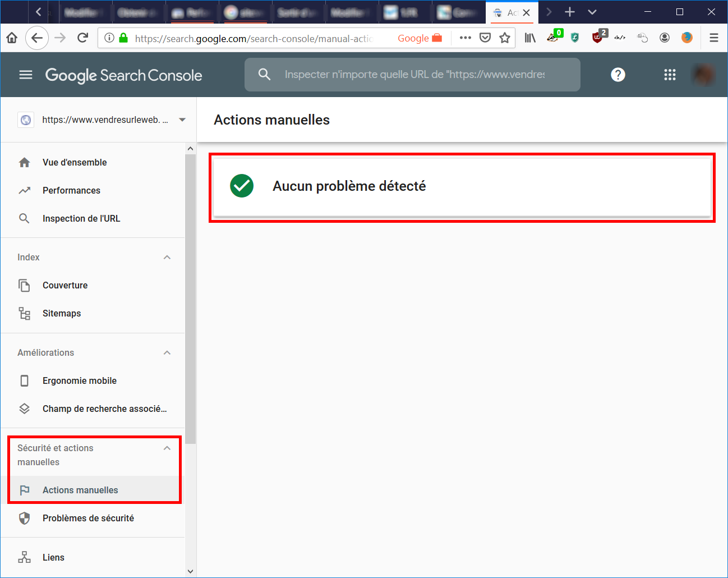
Task: Click the Google container label in address bar
Action: [420, 38]
